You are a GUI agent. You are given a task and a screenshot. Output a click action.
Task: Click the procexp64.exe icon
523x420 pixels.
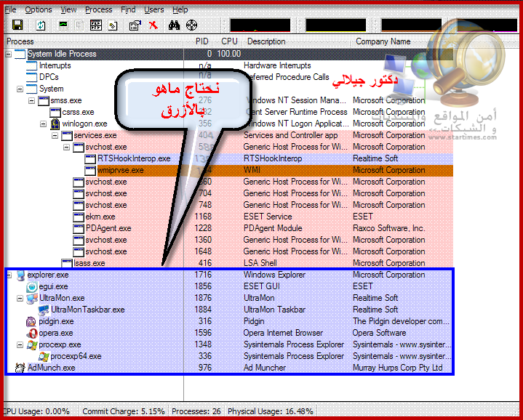pyautogui.click(x=44, y=357)
